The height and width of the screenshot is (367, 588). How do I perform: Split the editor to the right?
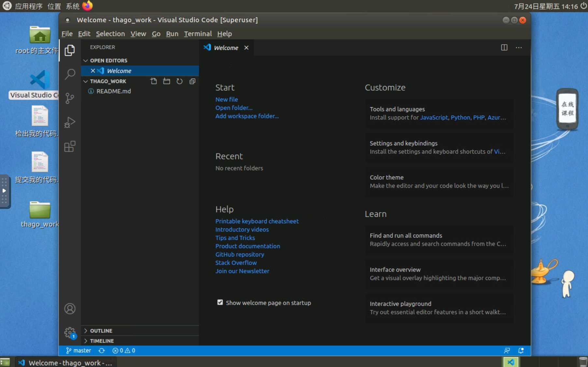tap(504, 48)
